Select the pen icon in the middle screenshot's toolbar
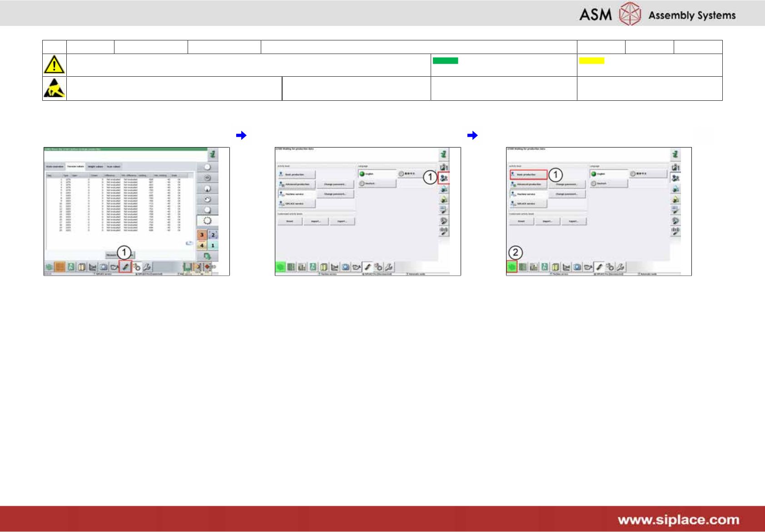The width and height of the screenshot is (765, 532). 368,267
